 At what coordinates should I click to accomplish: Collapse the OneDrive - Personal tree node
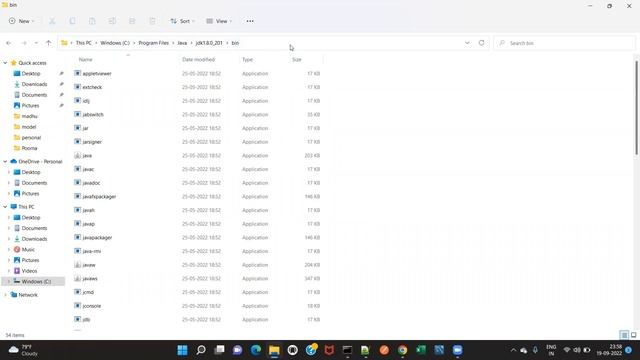(5, 162)
